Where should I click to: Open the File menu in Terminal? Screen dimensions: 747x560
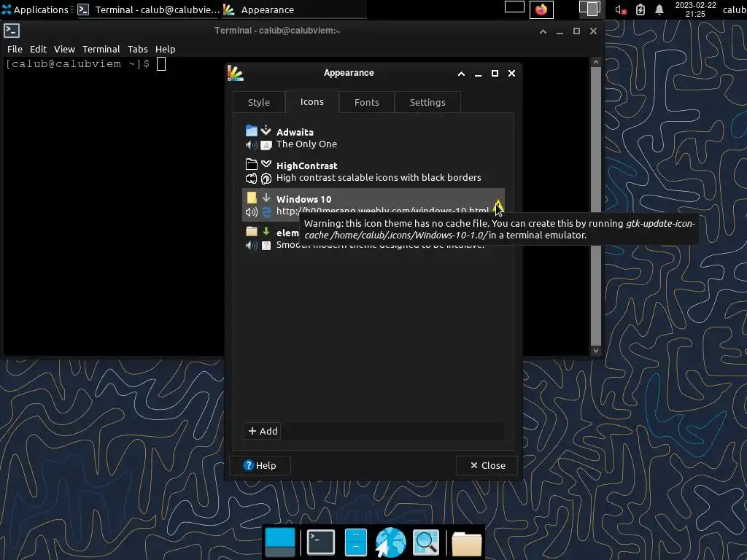coord(15,49)
